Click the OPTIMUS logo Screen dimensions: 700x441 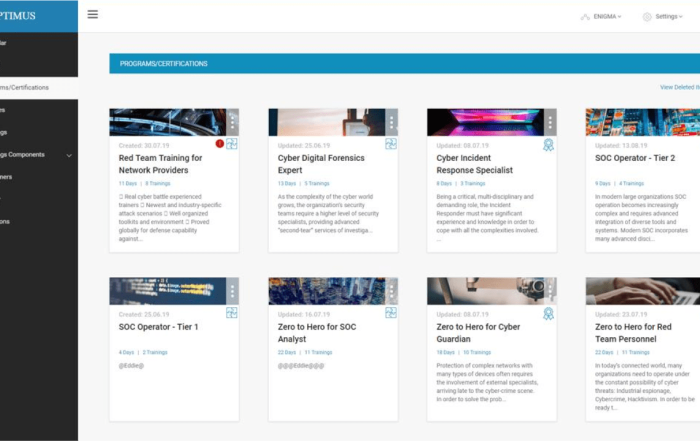coord(18,16)
